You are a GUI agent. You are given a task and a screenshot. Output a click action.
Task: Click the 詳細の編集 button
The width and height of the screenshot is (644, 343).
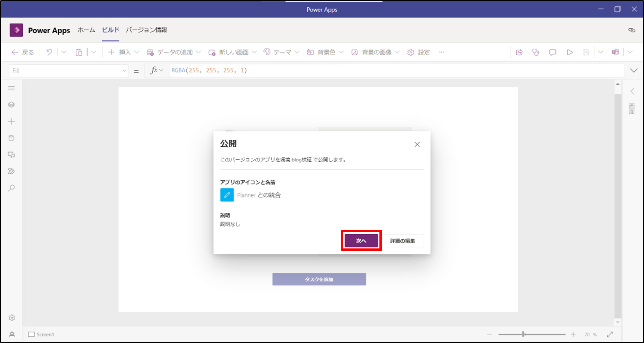click(x=402, y=241)
